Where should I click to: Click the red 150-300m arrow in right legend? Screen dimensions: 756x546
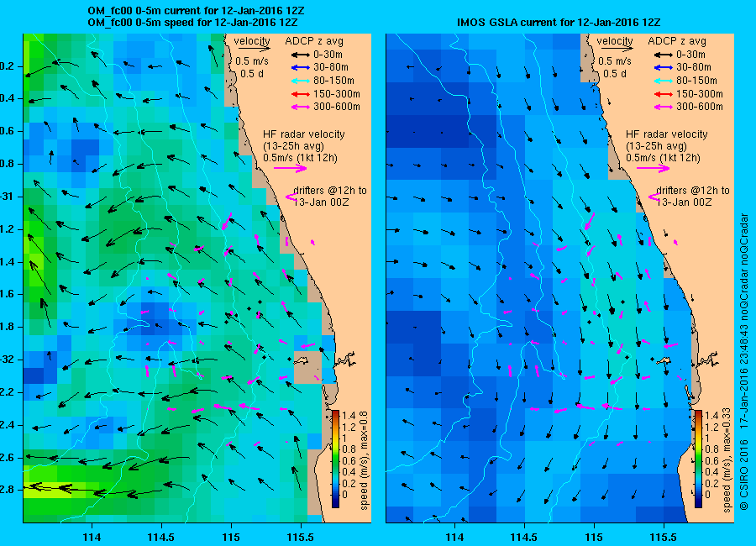pyautogui.click(x=664, y=94)
